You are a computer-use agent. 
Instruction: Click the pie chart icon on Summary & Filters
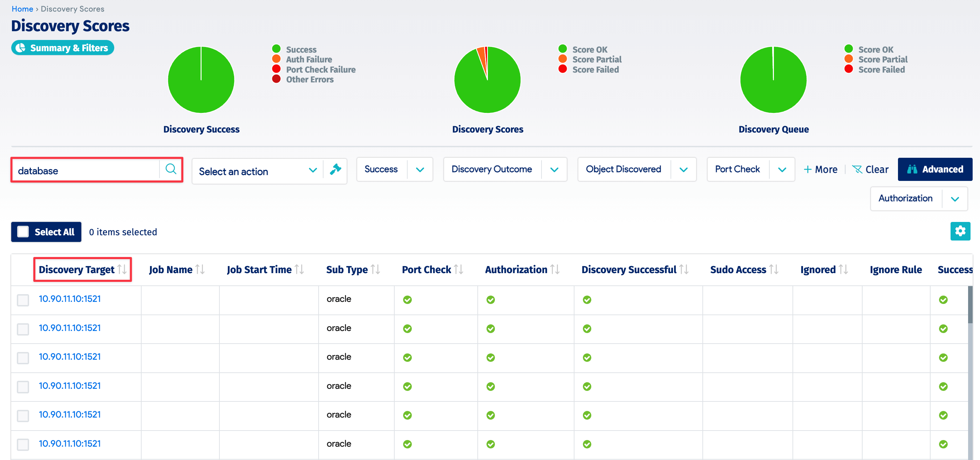point(22,48)
